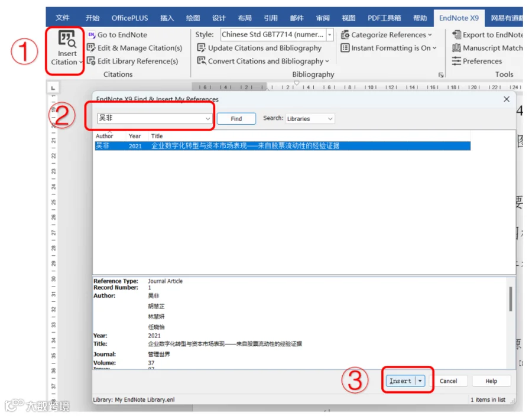Click the Insert Citation icon
The image size is (532, 416).
pos(67,38)
